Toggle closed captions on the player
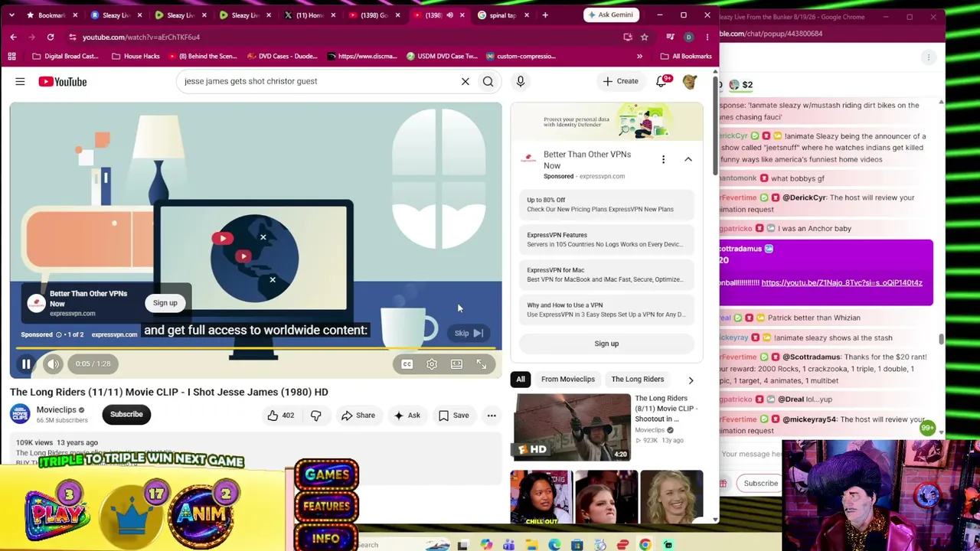 pyautogui.click(x=407, y=364)
